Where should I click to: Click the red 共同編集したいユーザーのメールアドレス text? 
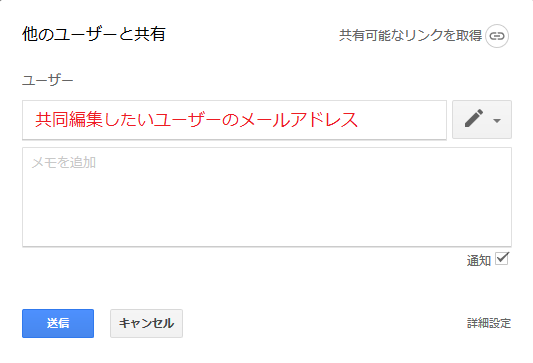[x=196, y=120]
